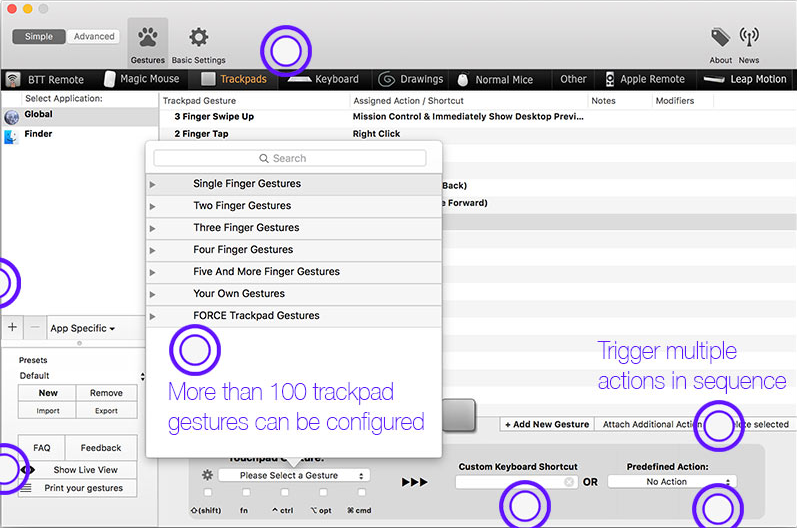Image resolution: width=797 pixels, height=528 pixels.
Task: Click the Drawings spiral icon
Action: click(x=386, y=79)
